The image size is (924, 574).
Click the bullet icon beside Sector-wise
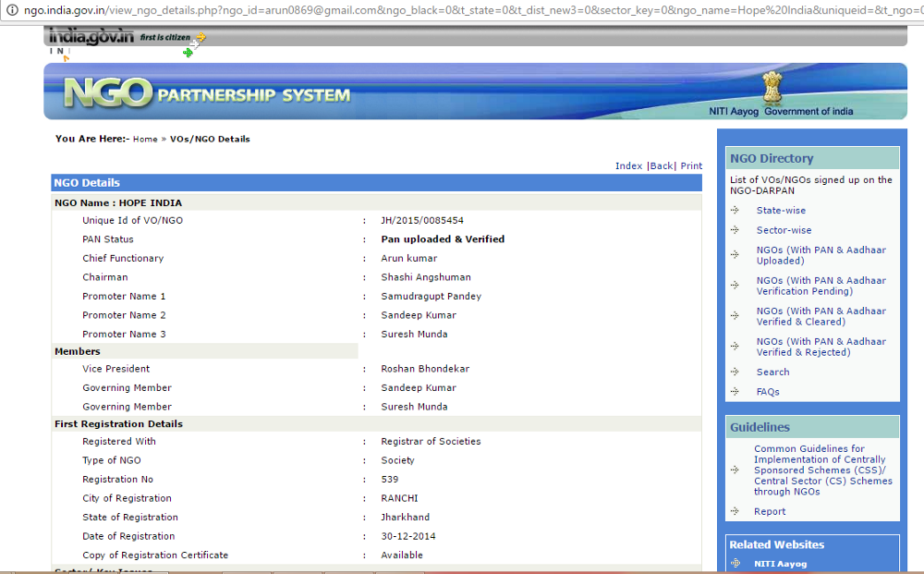click(735, 230)
